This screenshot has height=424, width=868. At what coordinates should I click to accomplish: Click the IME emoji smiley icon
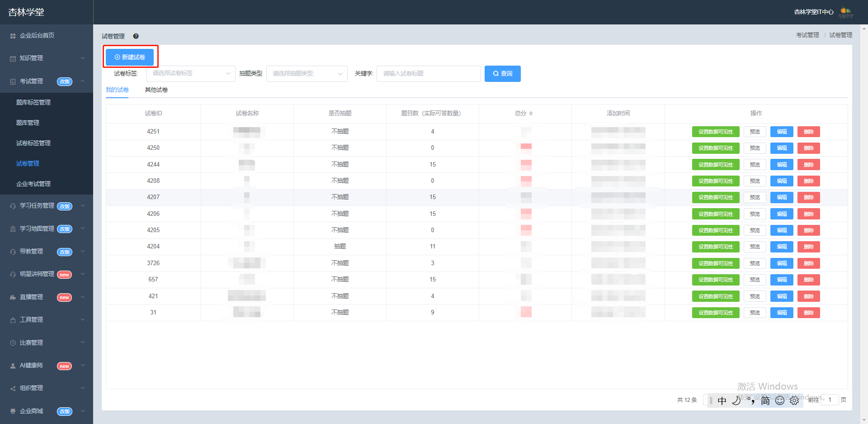click(x=780, y=400)
